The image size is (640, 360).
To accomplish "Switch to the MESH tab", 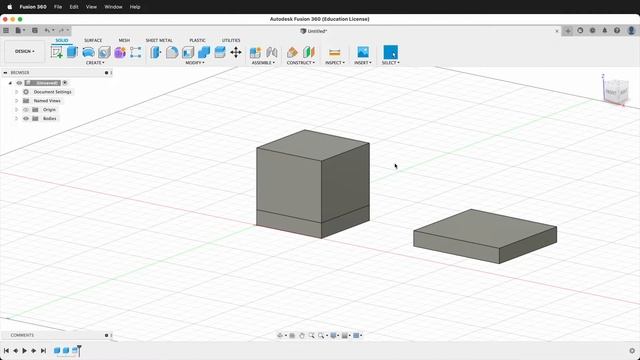I will [124, 40].
